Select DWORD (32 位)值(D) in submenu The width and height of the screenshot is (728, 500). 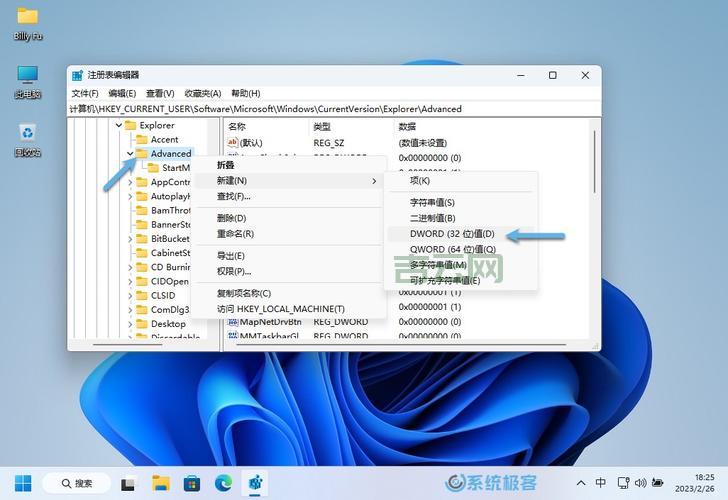(461, 234)
